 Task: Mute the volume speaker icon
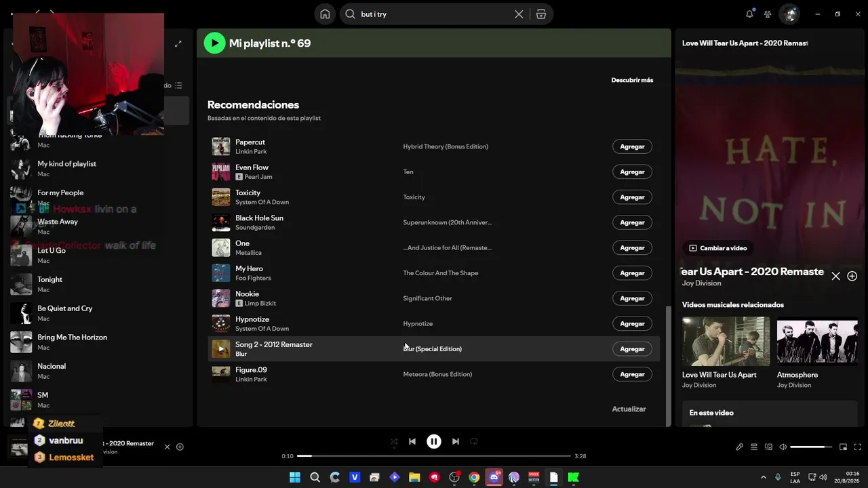pyautogui.click(x=783, y=447)
